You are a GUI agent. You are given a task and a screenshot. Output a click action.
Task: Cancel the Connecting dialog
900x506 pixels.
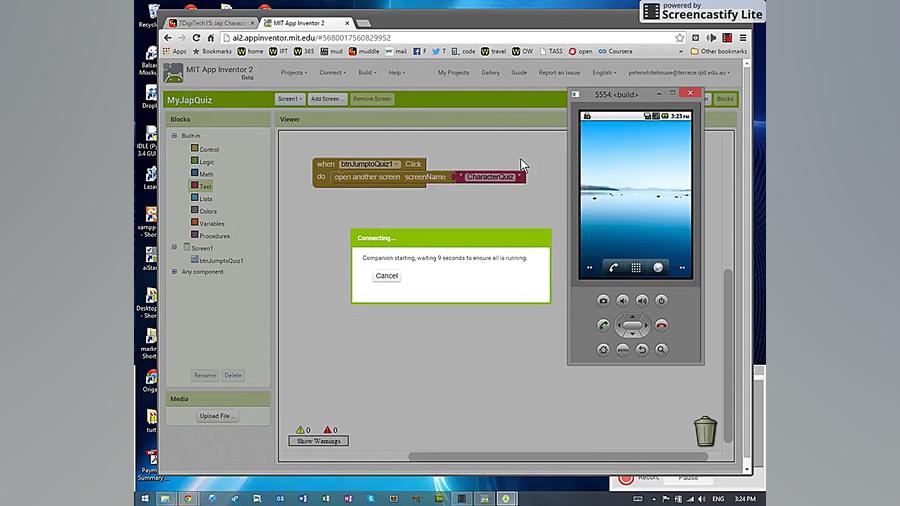[x=386, y=276]
